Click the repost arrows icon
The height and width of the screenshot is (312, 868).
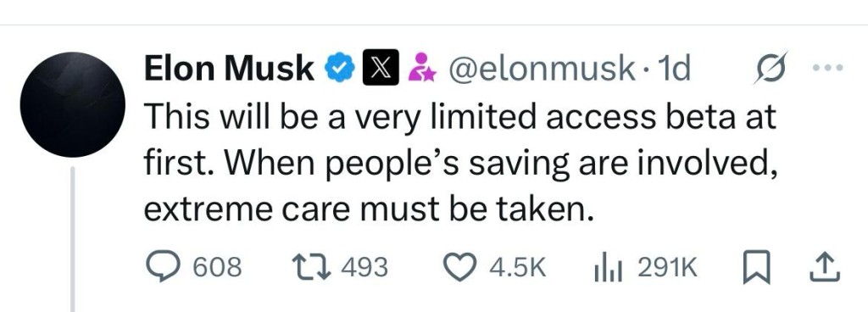[x=312, y=266]
